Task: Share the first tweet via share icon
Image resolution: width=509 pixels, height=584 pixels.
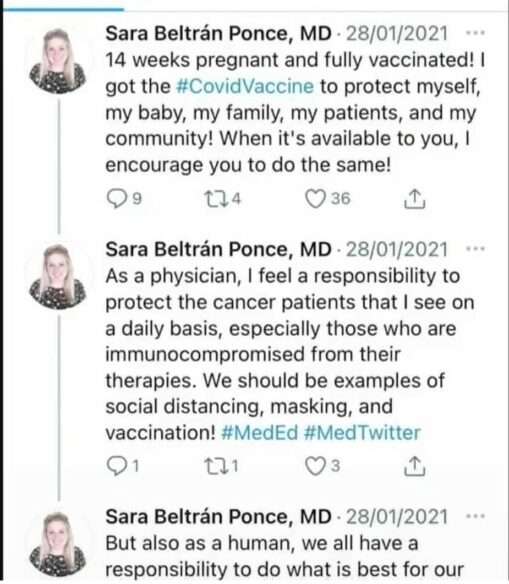Action: pyautogui.click(x=414, y=199)
